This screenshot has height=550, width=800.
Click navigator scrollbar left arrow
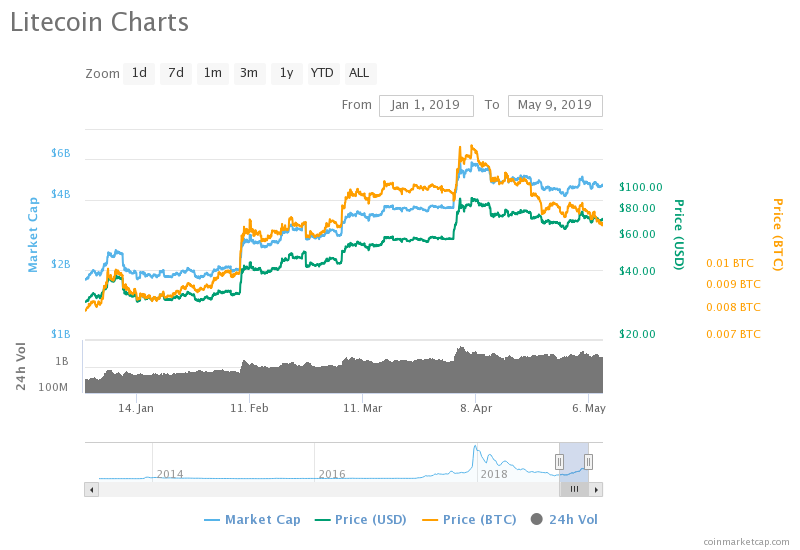(91, 490)
